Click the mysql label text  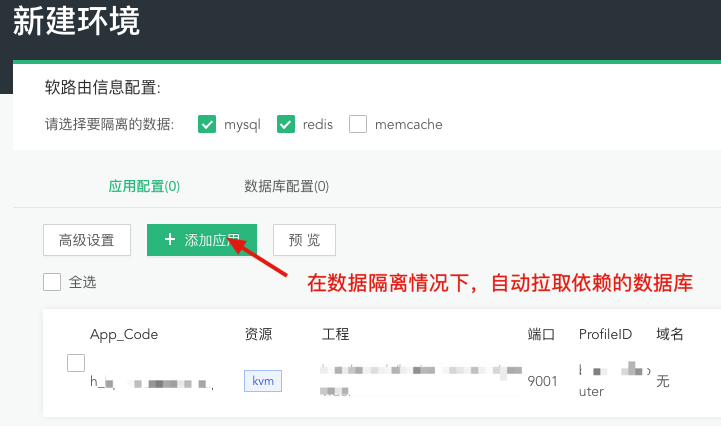(x=242, y=125)
